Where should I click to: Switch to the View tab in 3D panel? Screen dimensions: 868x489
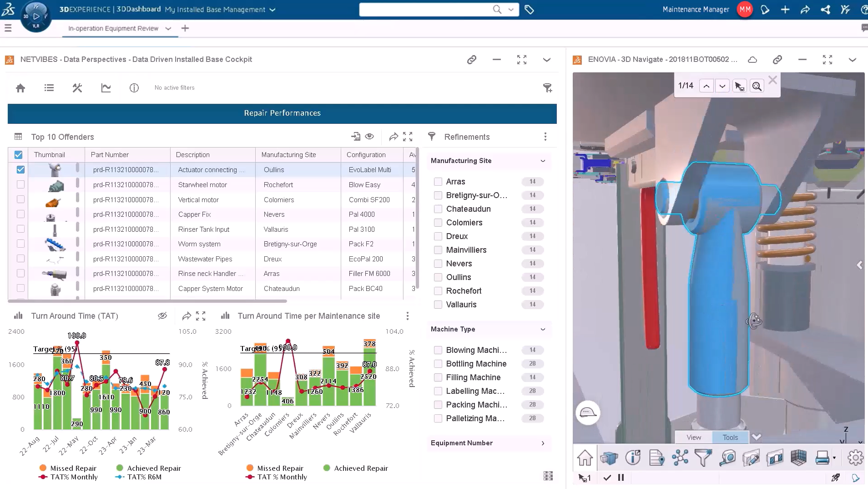(x=693, y=437)
